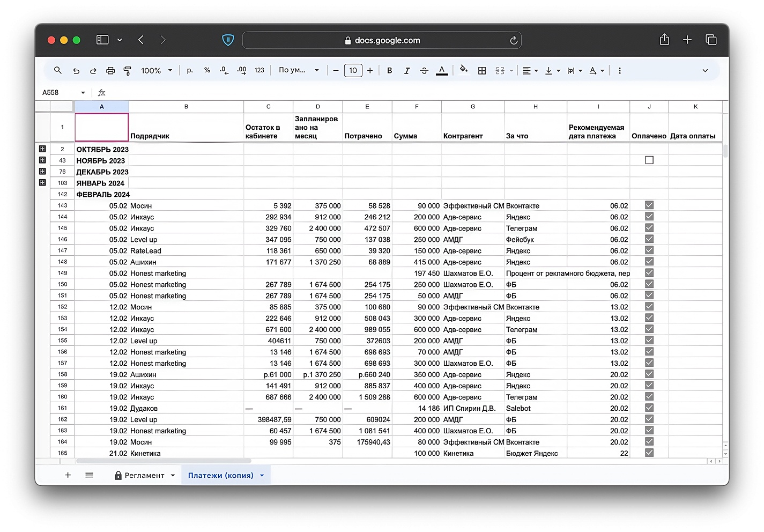This screenshot has width=764, height=532.
Task: Add a new sheet with plus button
Action: pos(68,475)
